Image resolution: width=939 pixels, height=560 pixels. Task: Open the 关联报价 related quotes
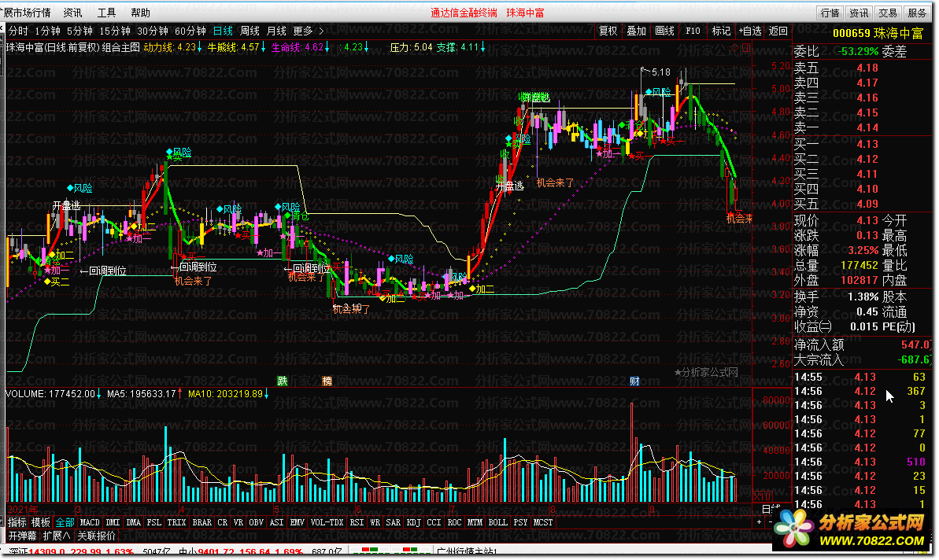click(x=96, y=536)
